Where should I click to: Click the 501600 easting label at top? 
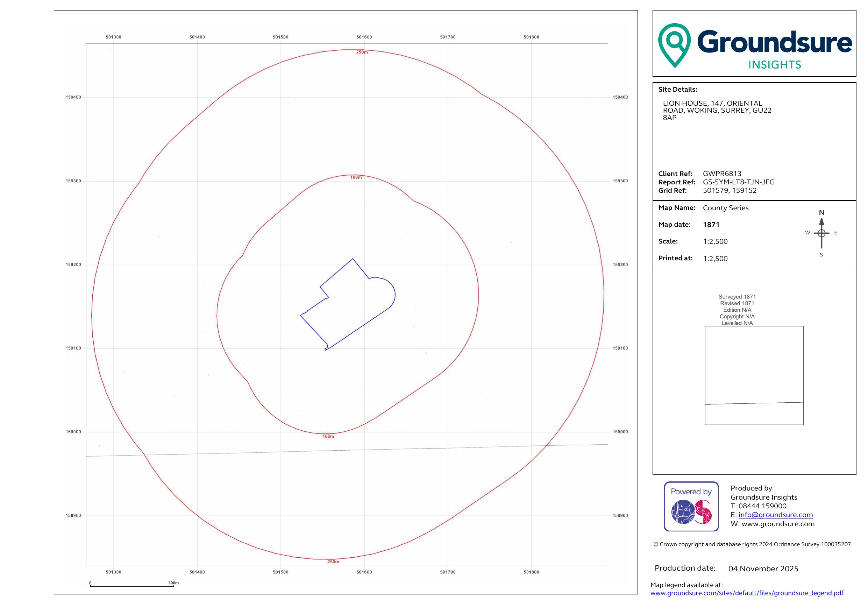pos(364,37)
